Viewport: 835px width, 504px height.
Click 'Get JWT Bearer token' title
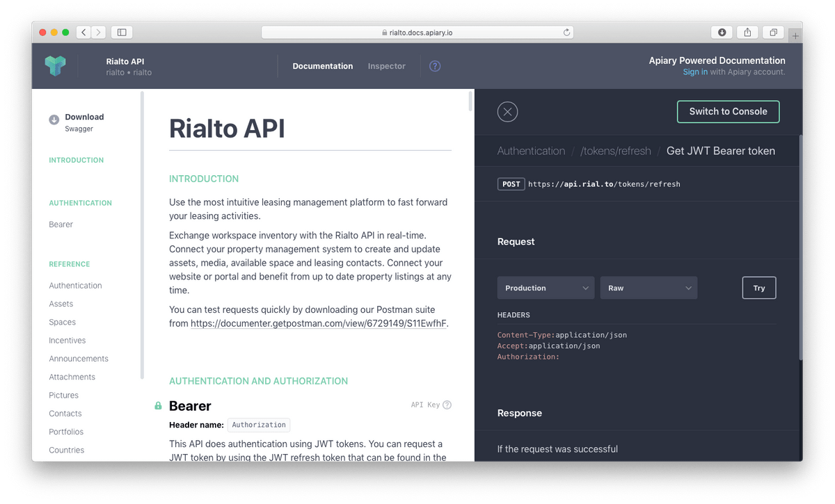pos(721,151)
